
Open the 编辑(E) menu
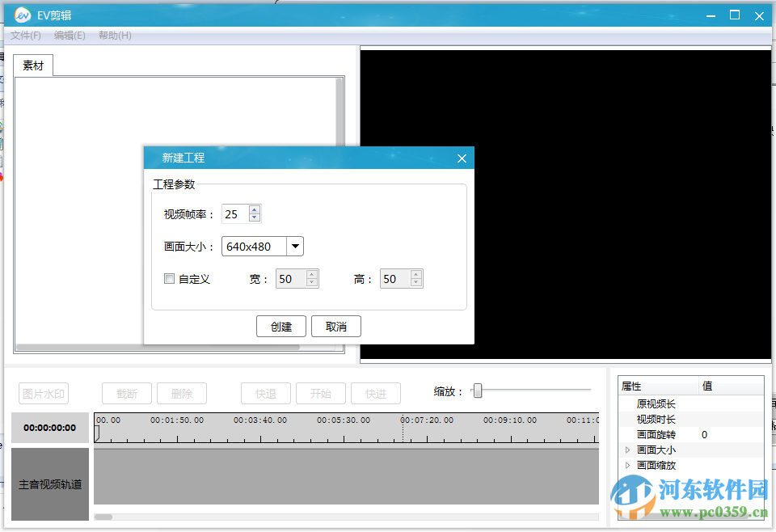(x=70, y=36)
